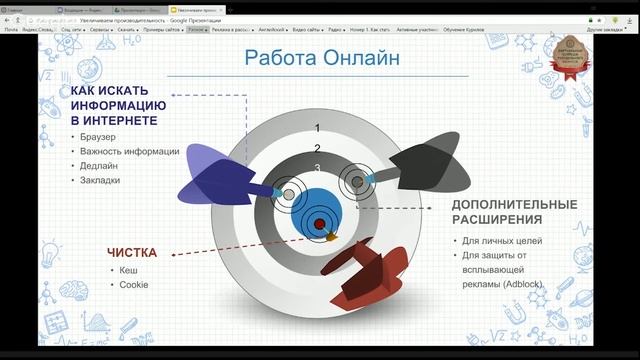The width and height of the screenshot is (640, 360).
Task: Open the Обучение Курилов bookmark
Action: click(464, 30)
